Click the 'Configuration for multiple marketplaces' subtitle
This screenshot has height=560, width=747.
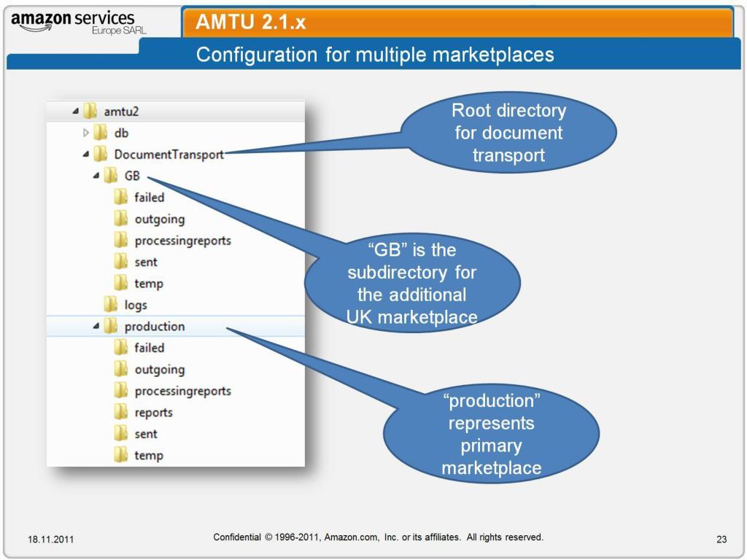pyautogui.click(x=375, y=54)
